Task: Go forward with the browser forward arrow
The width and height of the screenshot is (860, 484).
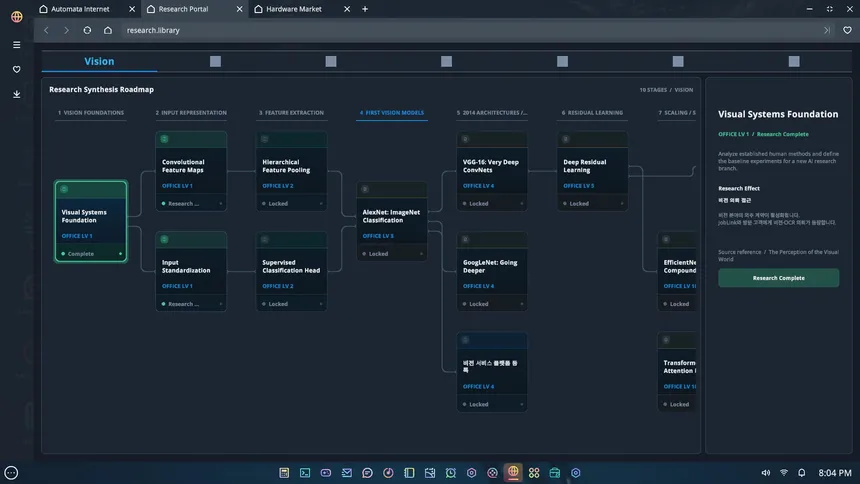Action: 66,30
